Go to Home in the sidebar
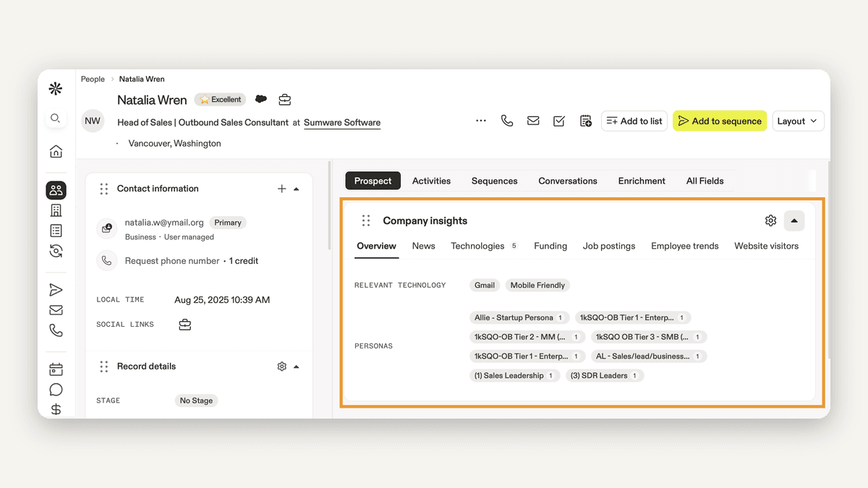 tap(56, 151)
